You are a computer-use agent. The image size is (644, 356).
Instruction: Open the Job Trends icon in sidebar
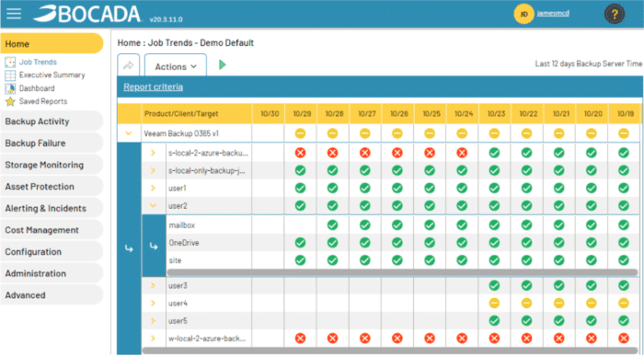tap(10, 63)
